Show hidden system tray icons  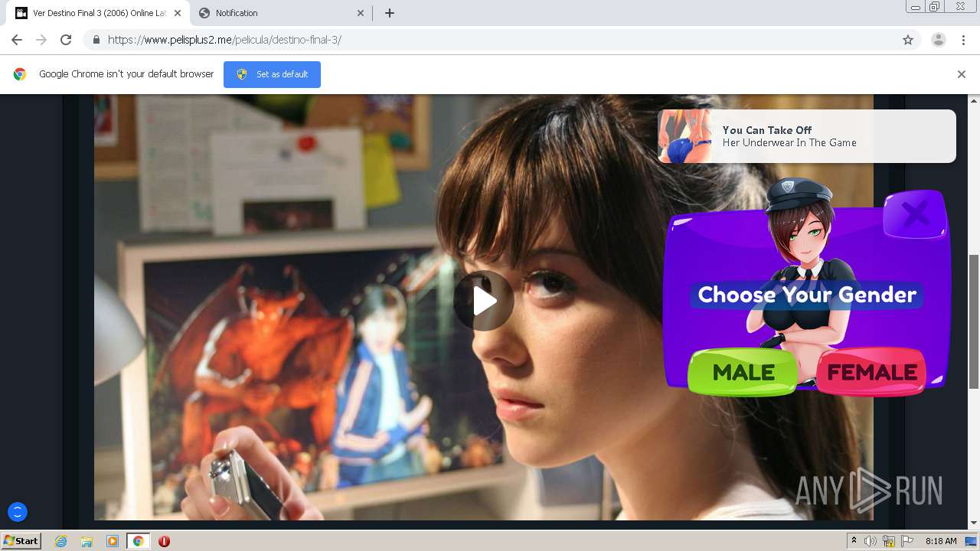point(854,541)
